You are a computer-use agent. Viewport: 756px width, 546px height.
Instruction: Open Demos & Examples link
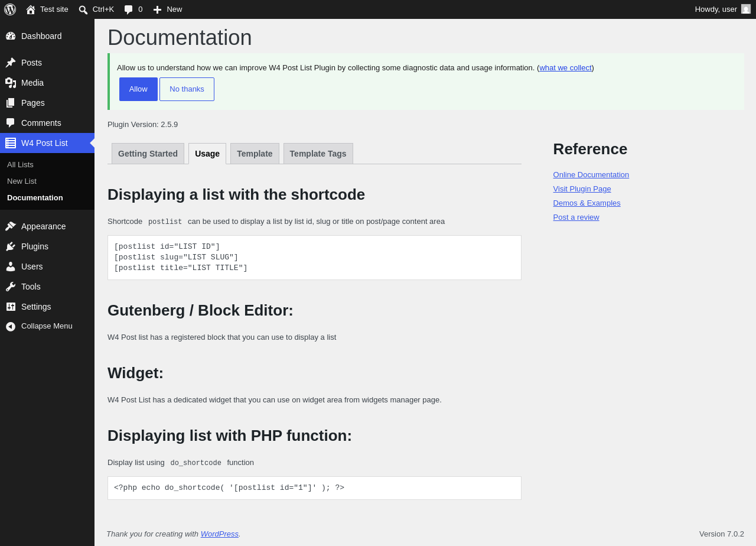pyautogui.click(x=587, y=203)
